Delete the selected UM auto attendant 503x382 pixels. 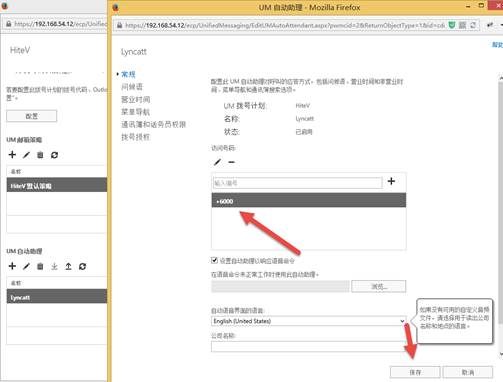pyautogui.click(x=40, y=266)
